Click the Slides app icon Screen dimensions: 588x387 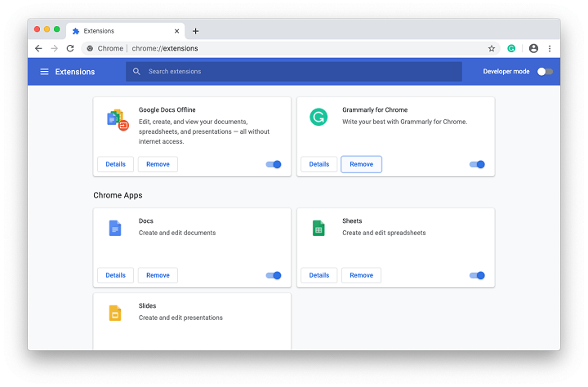tap(115, 314)
